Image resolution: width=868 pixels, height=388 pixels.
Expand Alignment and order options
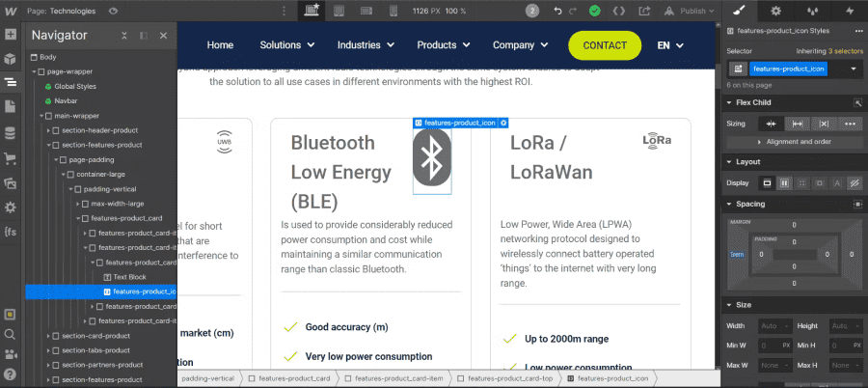(795, 142)
